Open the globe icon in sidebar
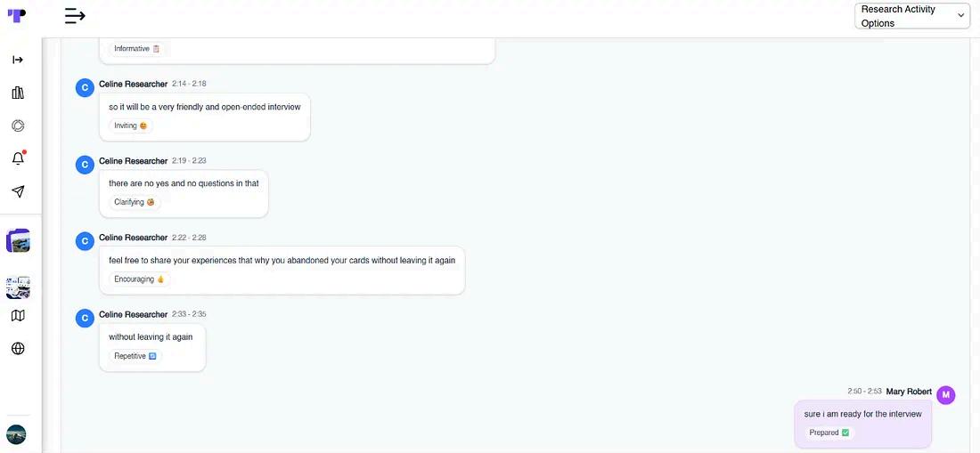 (x=18, y=349)
